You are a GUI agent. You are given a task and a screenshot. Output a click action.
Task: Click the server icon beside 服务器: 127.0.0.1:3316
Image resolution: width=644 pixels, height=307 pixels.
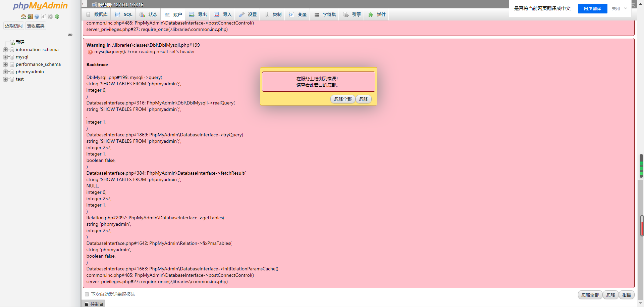pyautogui.click(x=95, y=5)
